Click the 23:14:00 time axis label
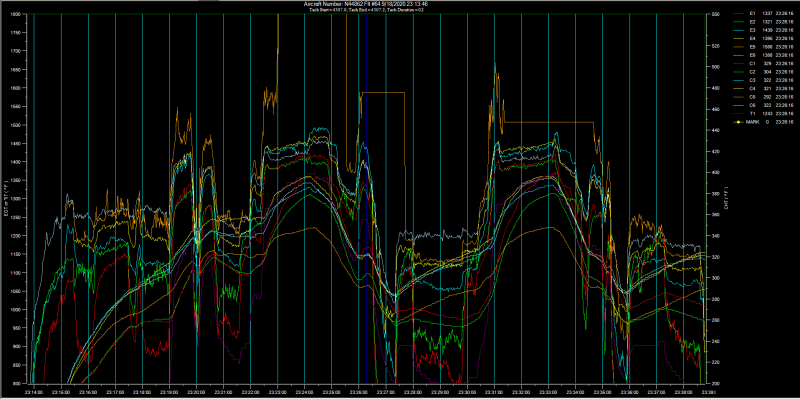 34,392
